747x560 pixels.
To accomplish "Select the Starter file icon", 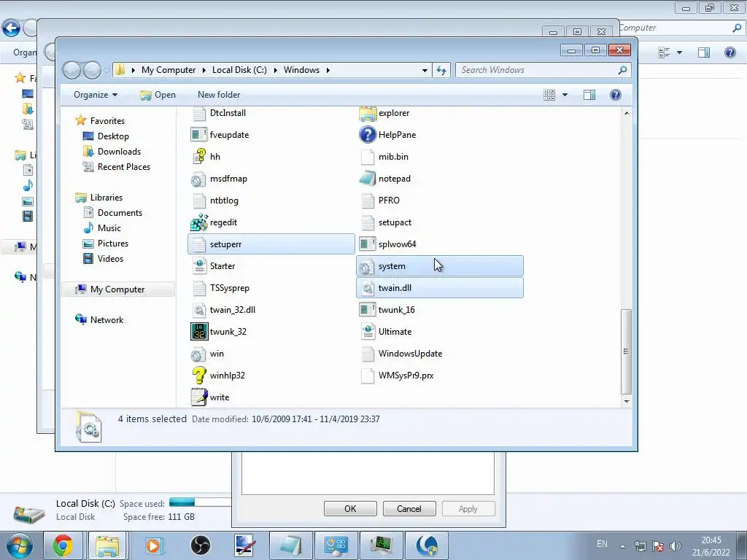I will click(199, 266).
